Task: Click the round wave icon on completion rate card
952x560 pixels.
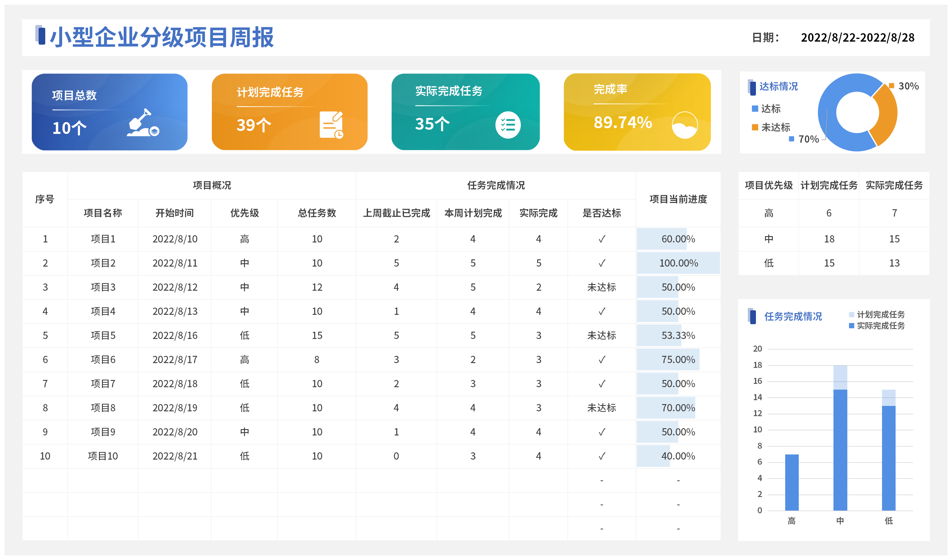Action: (684, 125)
